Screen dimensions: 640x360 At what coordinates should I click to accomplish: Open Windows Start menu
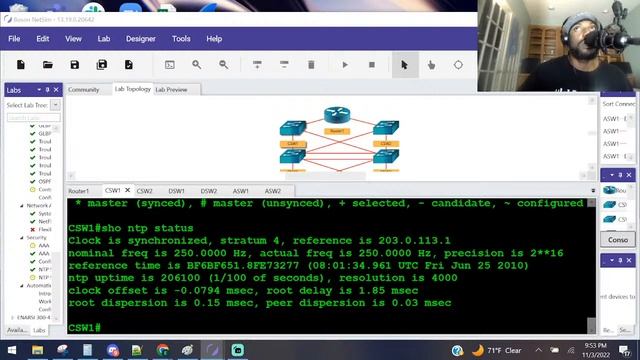tap(11, 350)
